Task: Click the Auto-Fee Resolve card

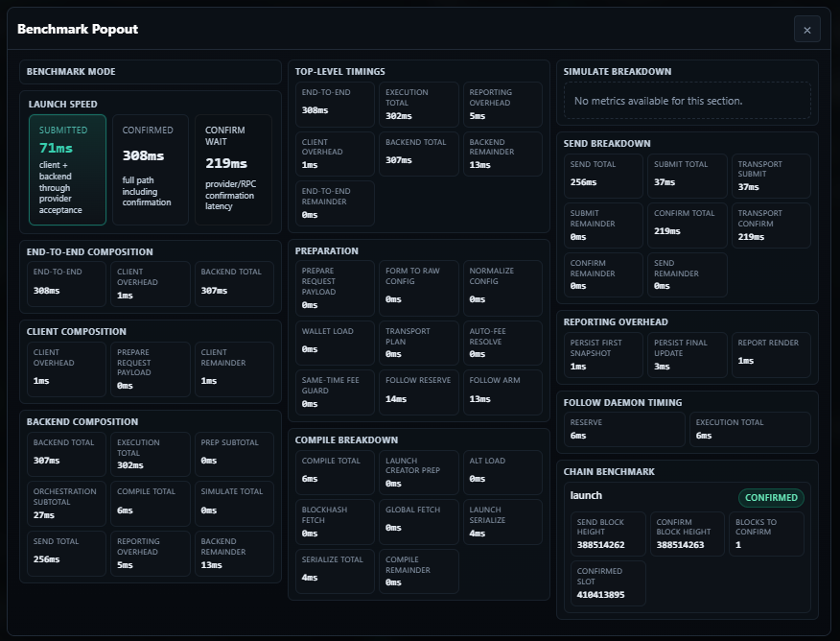Action: 502,343
